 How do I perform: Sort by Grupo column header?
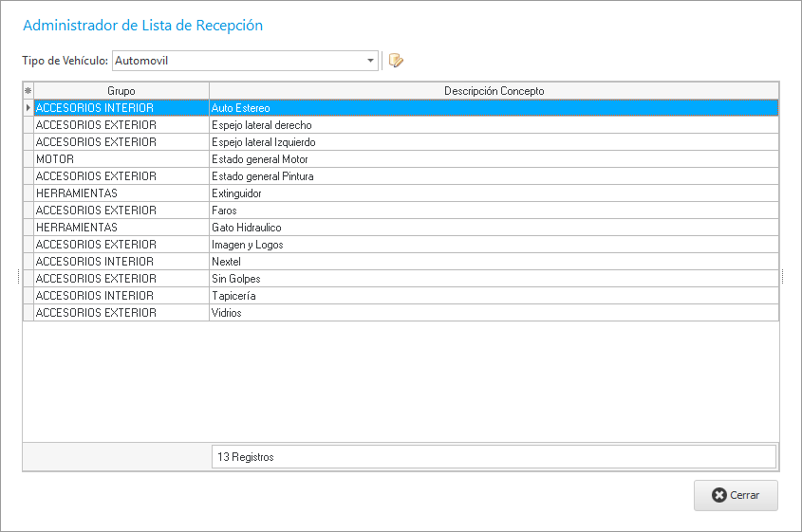tap(121, 91)
